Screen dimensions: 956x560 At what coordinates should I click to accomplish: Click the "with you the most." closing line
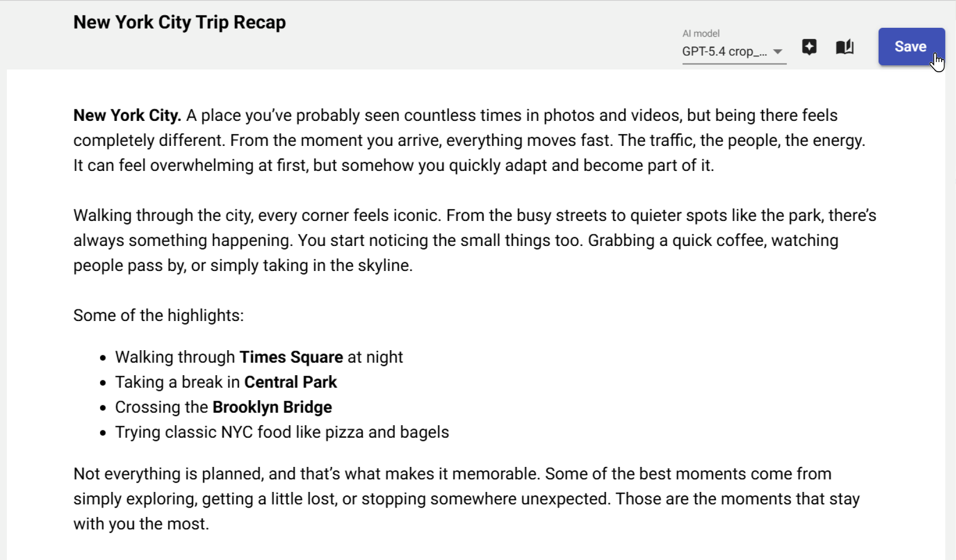141,524
